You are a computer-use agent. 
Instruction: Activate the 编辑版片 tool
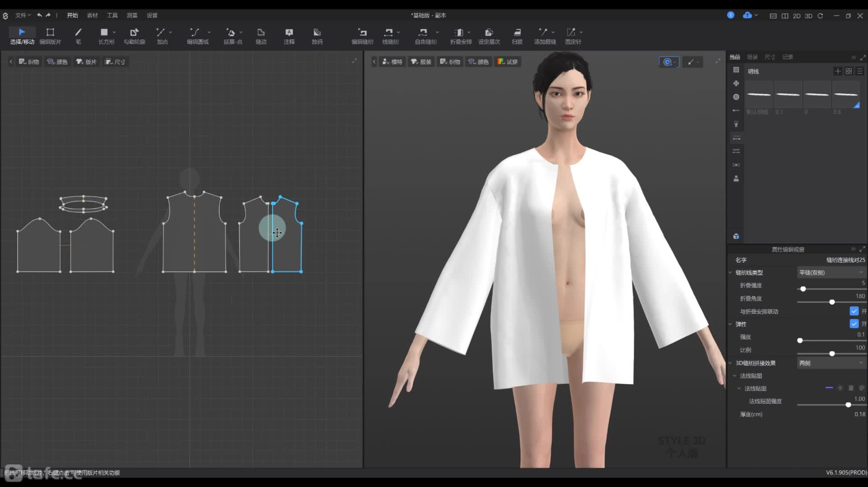[50, 36]
